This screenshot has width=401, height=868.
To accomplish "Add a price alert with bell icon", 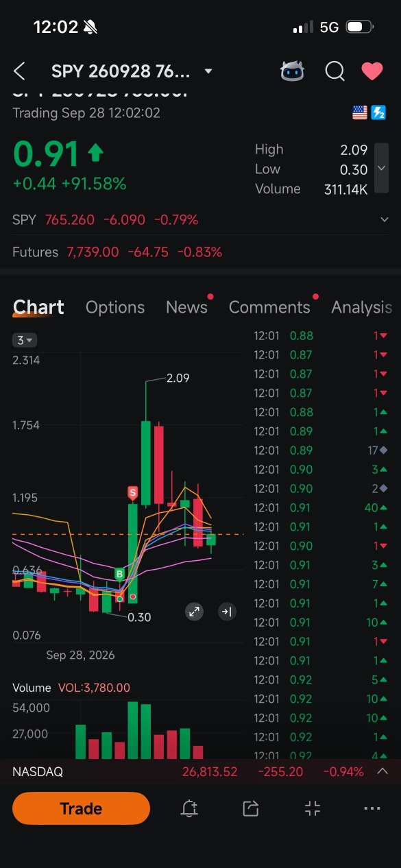I will click(189, 808).
